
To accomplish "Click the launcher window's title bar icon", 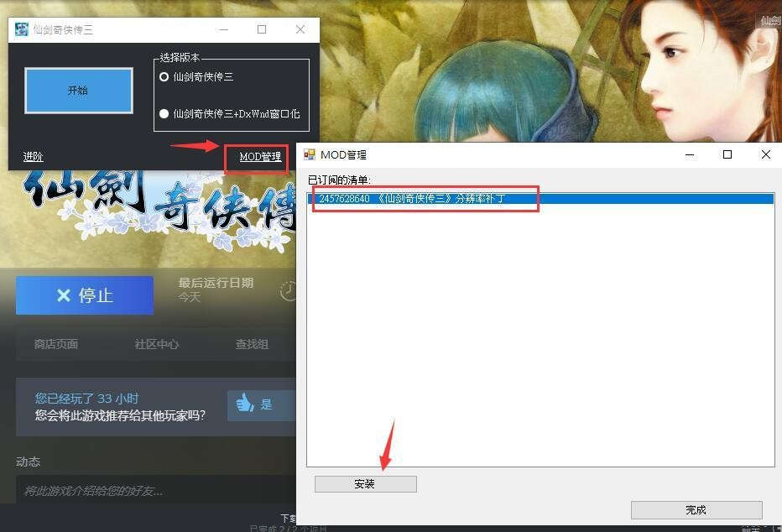I will tap(22, 29).
